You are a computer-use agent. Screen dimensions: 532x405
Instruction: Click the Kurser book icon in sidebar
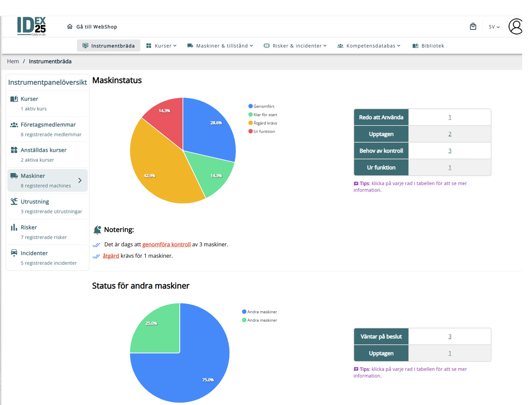14,99
